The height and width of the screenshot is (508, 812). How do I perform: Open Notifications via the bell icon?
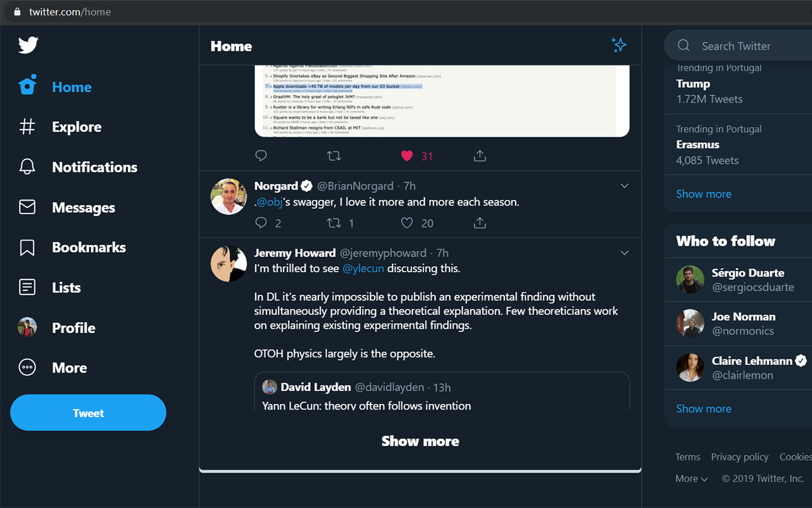(27, 166)
